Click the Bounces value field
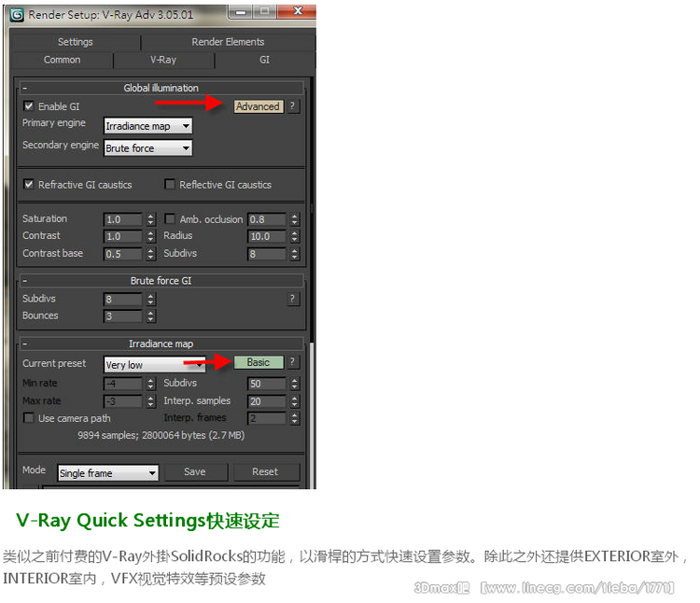700x603 pixels. click(x=123, y=316)
